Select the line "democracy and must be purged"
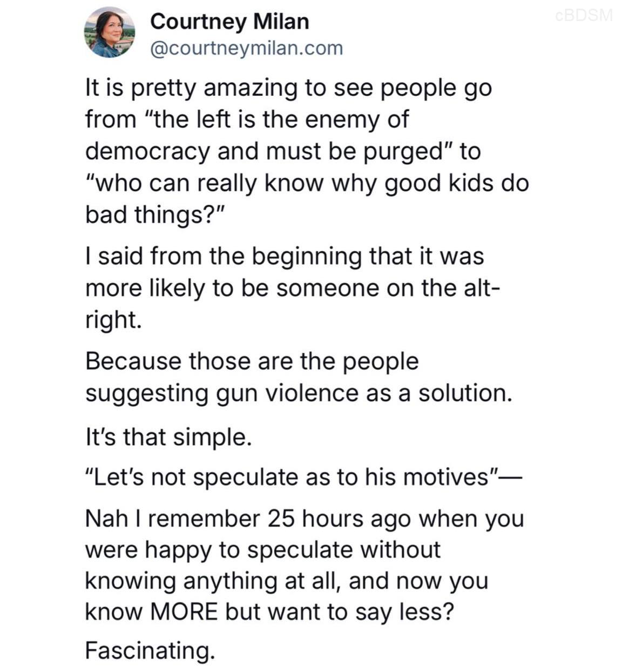 click(x=282, y=151)
